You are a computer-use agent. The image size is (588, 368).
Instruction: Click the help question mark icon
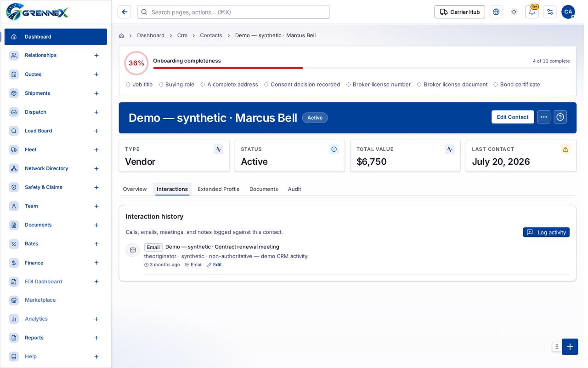(x=560, y=117)
